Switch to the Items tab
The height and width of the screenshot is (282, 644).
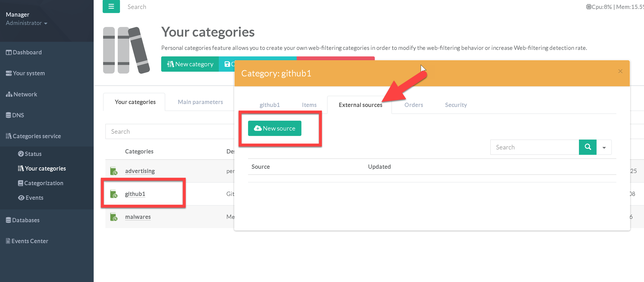tap(309, 105)
